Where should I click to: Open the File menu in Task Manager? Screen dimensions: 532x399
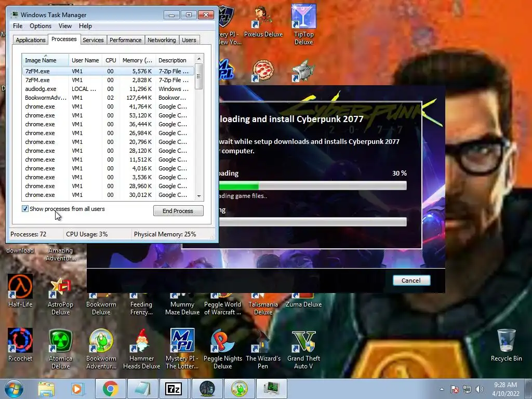(18, 26)
